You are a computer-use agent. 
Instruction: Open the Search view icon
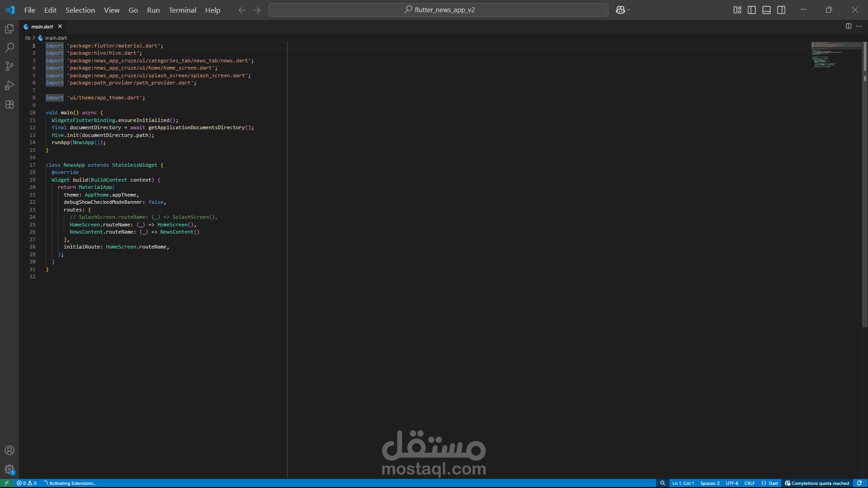(9, 47)
